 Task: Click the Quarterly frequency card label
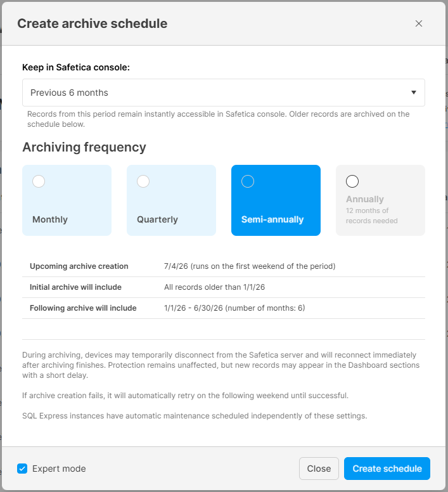tap(157, 219)
